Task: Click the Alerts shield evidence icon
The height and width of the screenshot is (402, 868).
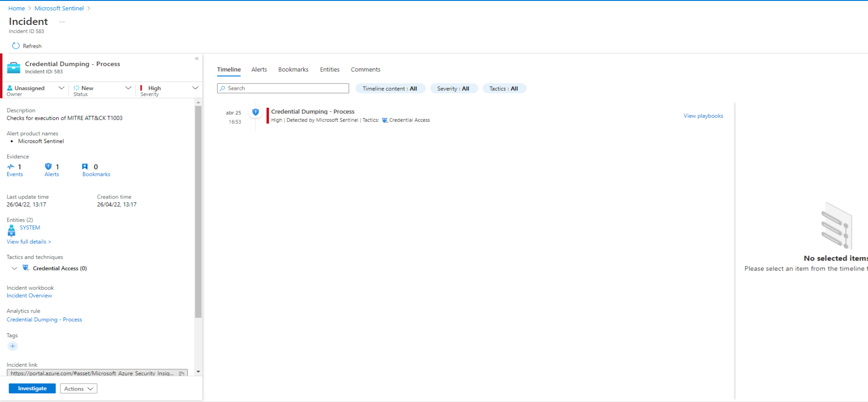Action: (48, 166)
